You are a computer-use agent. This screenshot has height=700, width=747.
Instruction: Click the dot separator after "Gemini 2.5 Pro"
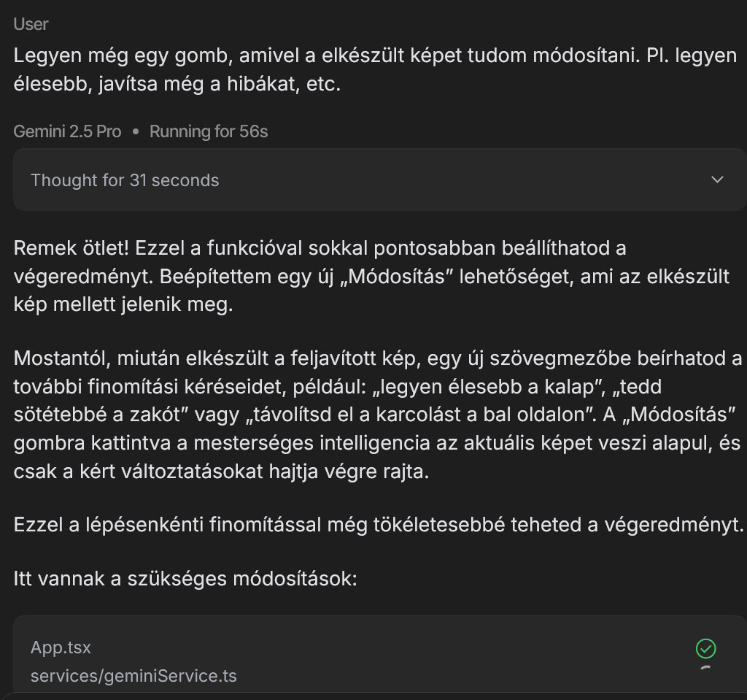[x=136, y=132]
